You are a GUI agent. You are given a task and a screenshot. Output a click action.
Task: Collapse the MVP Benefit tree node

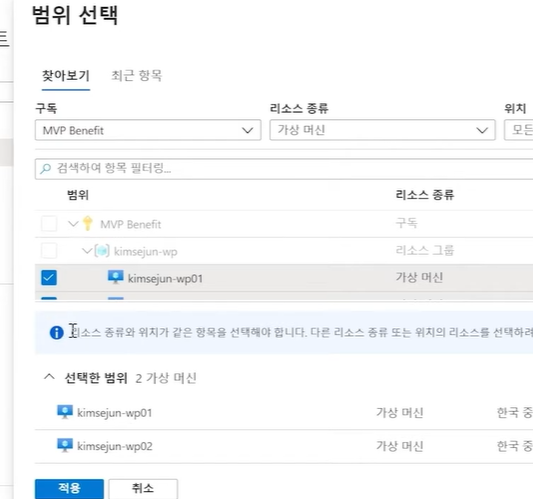click(73, 224)
